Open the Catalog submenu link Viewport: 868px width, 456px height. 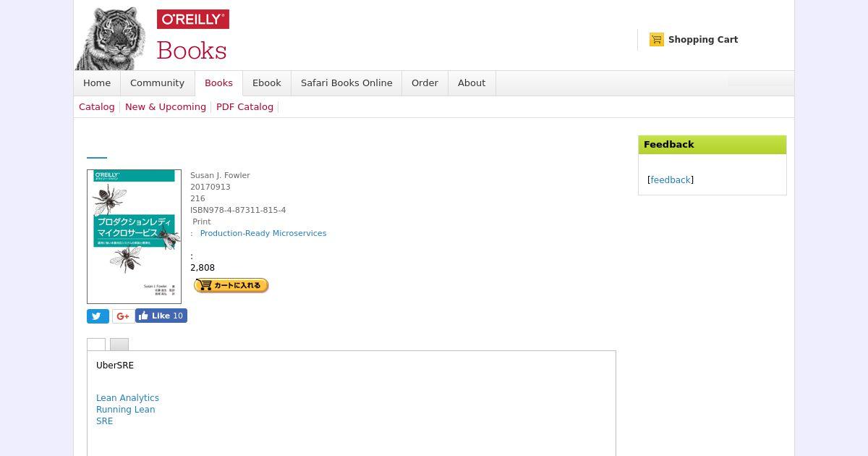(x=97, y=107)
